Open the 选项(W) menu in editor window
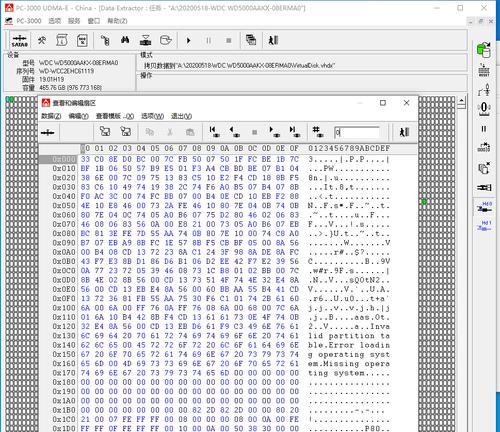 (x=152, y=116)
